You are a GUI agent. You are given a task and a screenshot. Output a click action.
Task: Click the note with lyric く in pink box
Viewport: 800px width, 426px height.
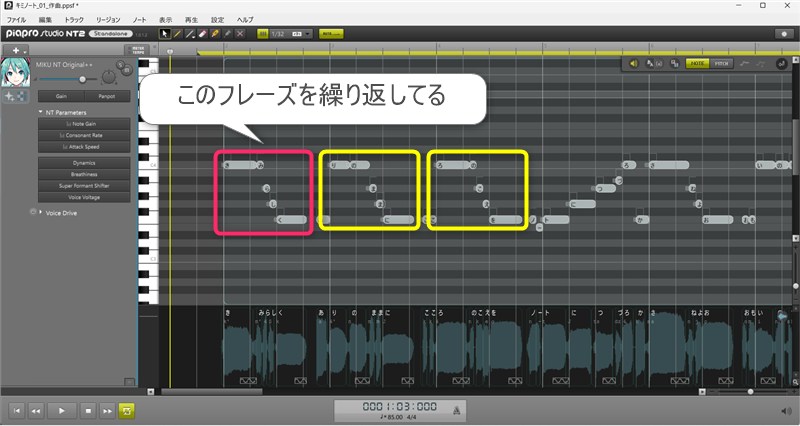291,220
